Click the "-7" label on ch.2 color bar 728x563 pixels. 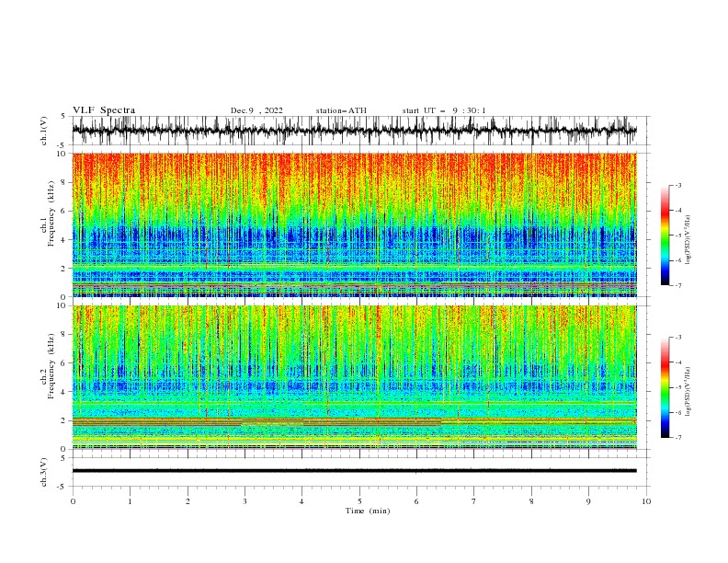[x=678, y=437]
